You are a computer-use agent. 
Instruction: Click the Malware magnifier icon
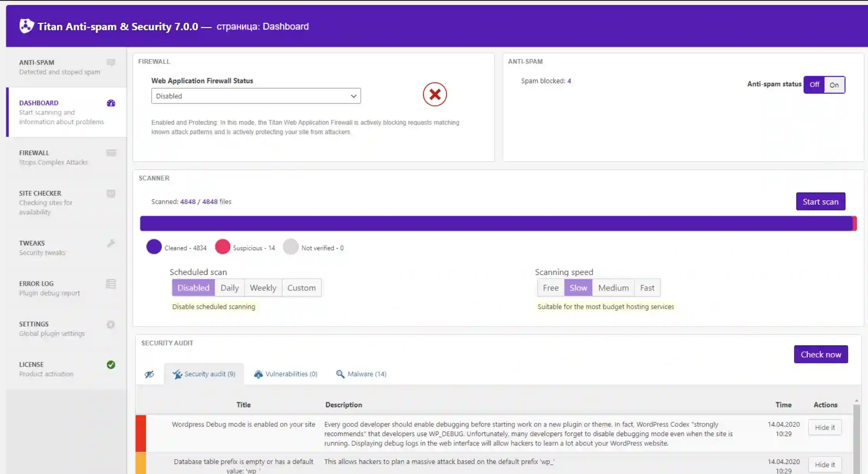tap(340, 374)
